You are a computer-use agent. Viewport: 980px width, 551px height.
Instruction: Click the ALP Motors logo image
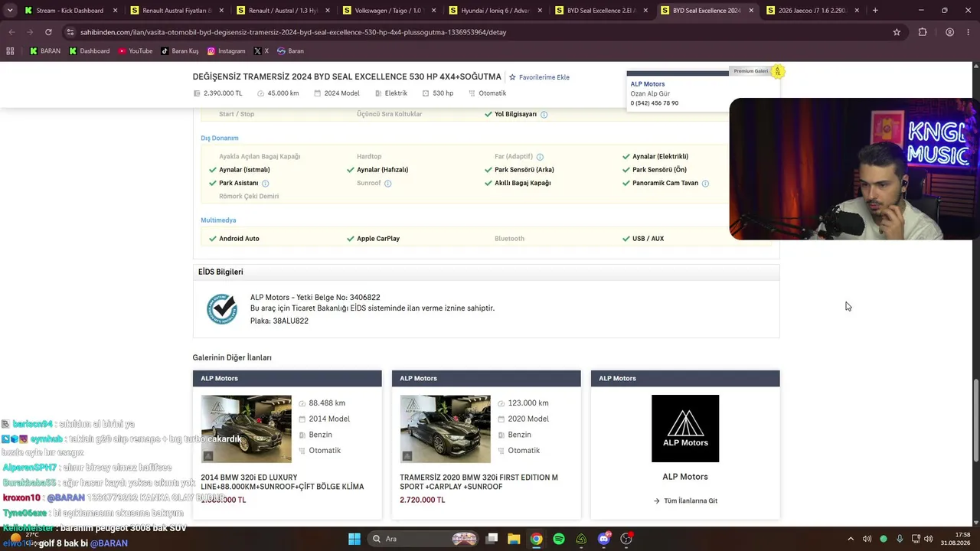click(685, 429)
